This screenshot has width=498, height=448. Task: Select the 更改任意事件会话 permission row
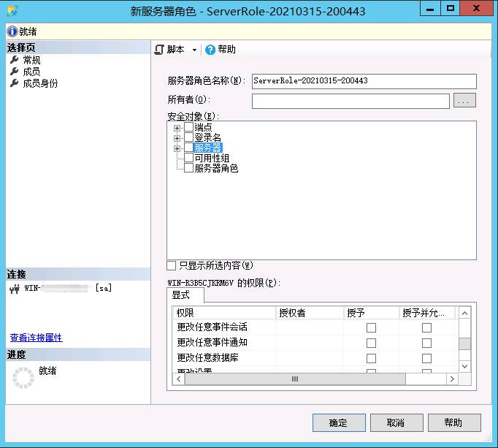click(315, 327)
